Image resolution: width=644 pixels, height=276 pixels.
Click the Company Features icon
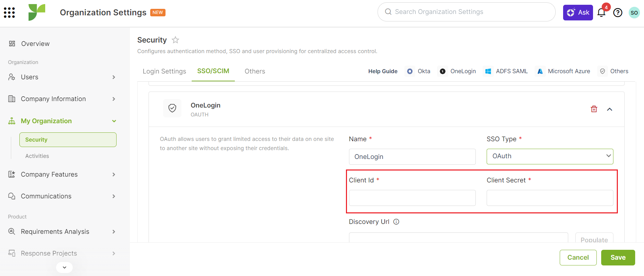pos(12,174)
